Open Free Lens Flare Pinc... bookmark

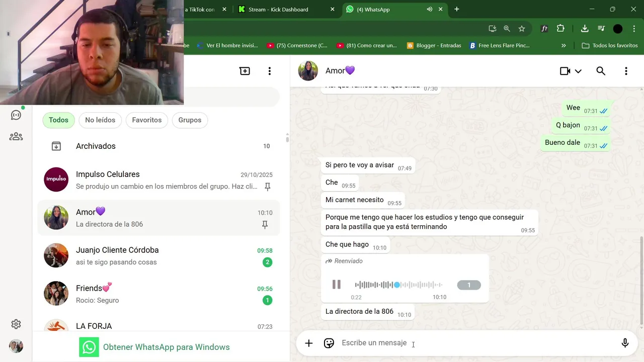(x=499, y=45)
